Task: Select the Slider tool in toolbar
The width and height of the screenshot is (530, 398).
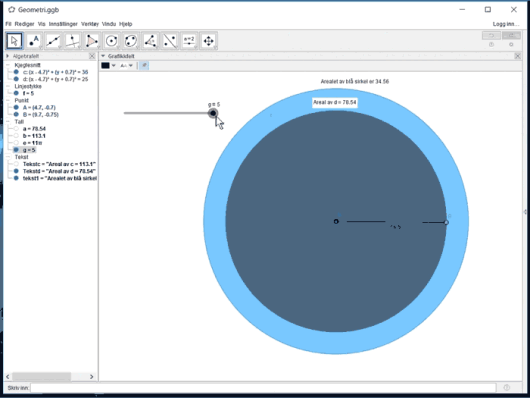Action: pos(189,41)
